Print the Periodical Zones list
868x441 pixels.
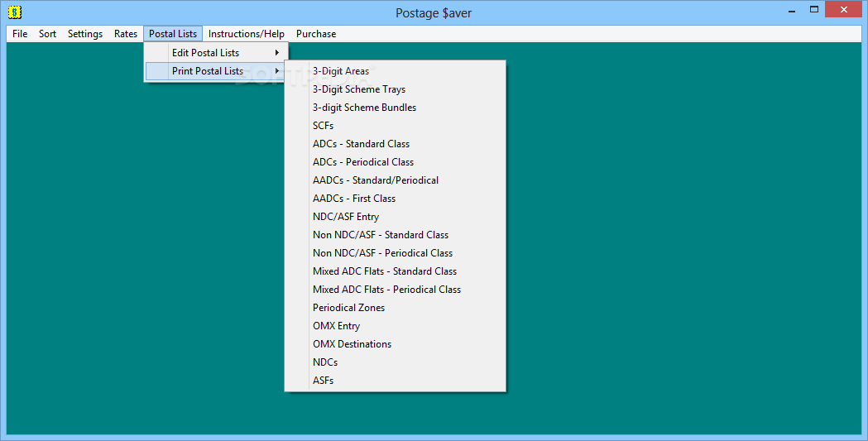[396, 308]
